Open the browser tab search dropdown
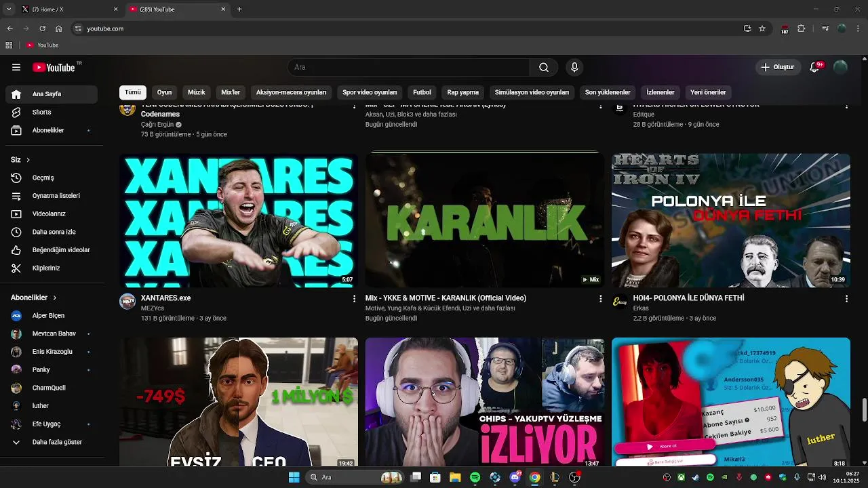Screen dimensions: 868x488 coord(9,9)
